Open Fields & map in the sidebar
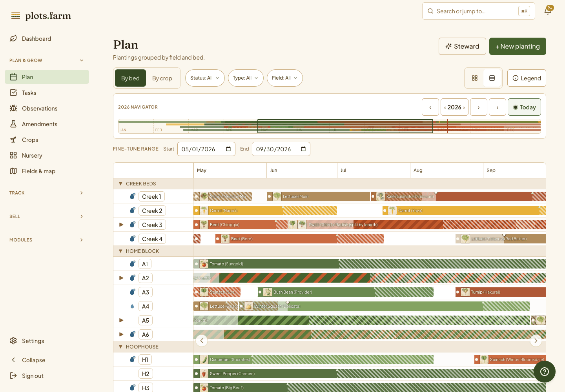The height and width of the screenshot is (392, 565). [x=47, y=171]
